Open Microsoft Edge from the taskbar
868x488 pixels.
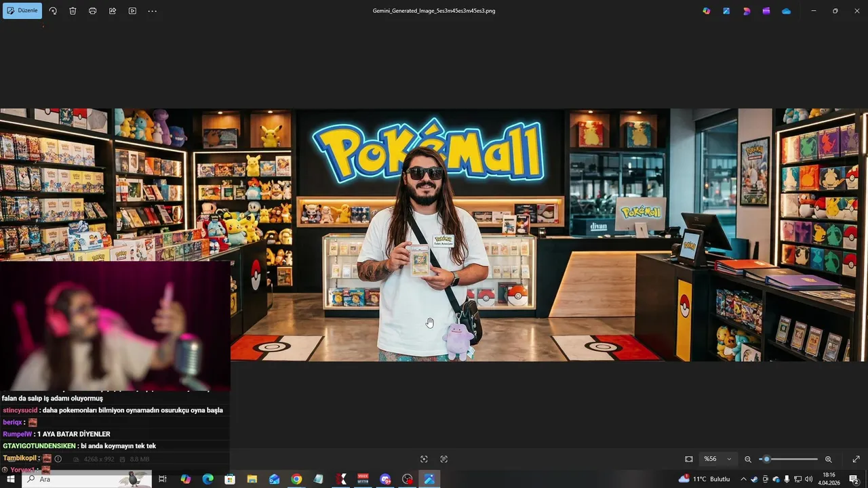(208, 479)
